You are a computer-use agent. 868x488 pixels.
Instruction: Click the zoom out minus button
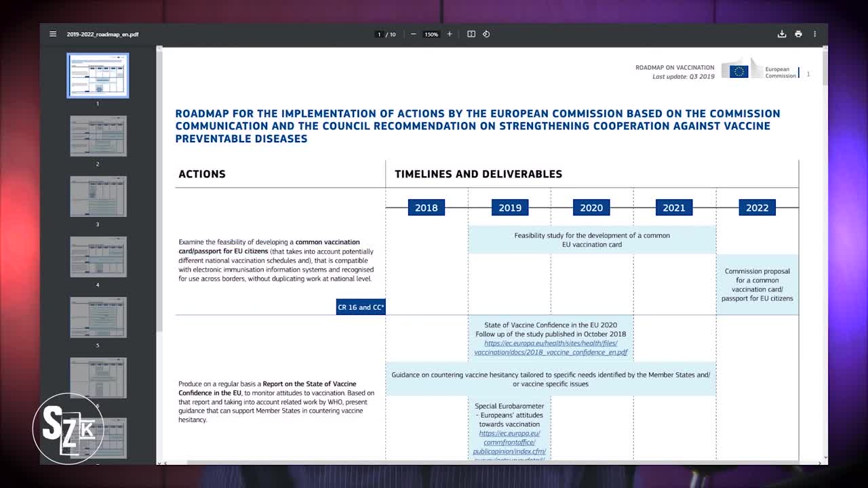pos(414,34)
